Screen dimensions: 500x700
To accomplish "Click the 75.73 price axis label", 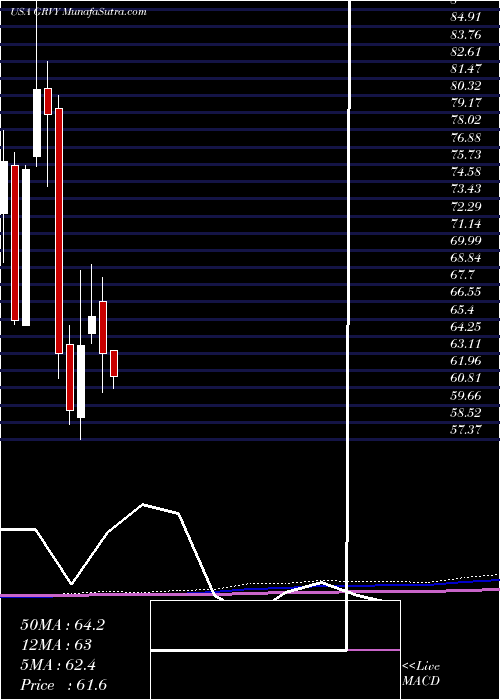I will [x=465, y=154].
